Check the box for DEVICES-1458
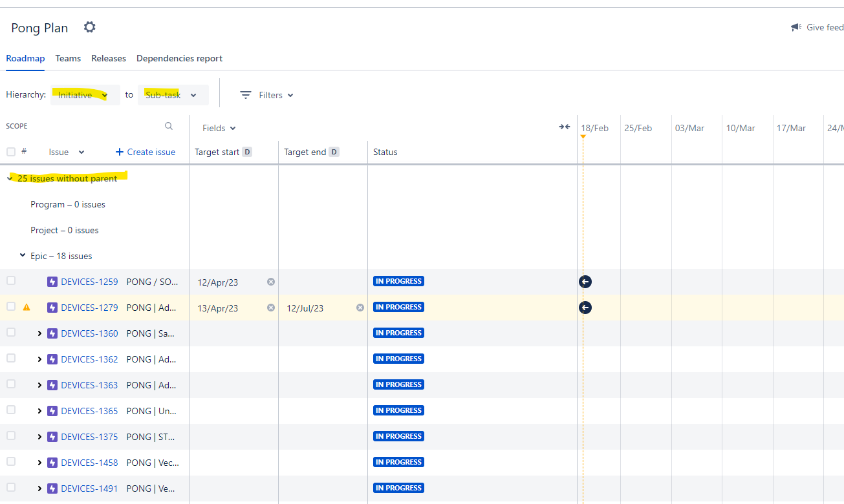 click(x=11, y=461)
